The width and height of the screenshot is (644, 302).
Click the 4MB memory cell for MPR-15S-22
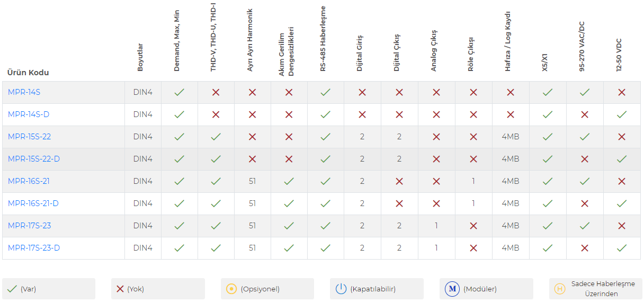tap(511, 137)
